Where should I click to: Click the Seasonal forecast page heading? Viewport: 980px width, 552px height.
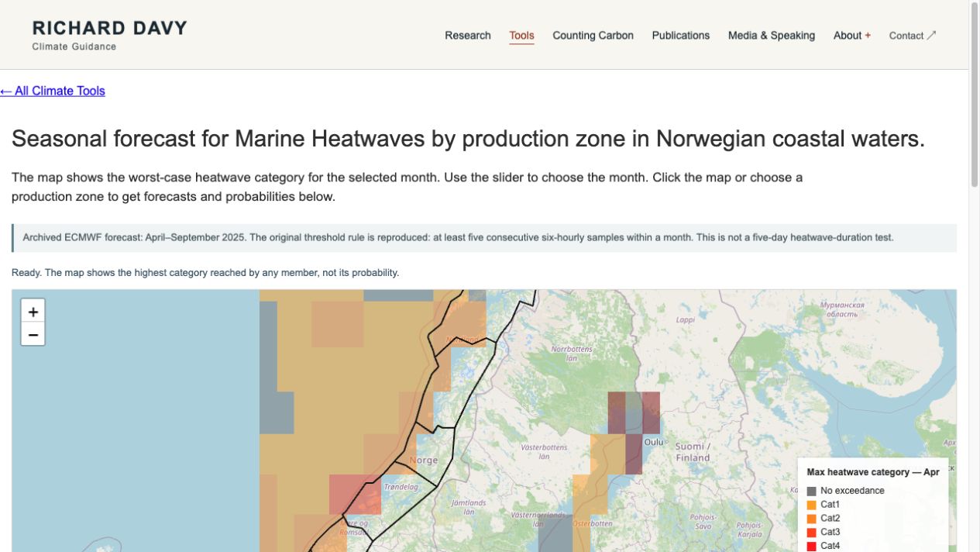tap(468, 139)
